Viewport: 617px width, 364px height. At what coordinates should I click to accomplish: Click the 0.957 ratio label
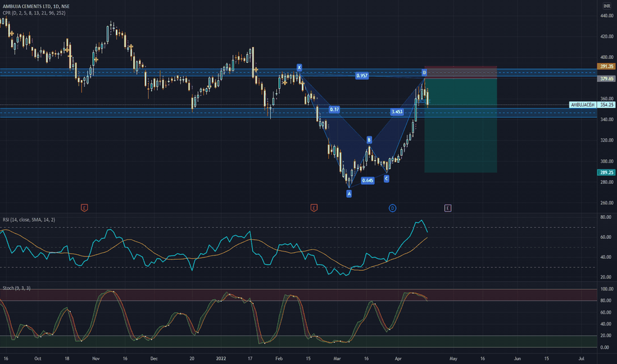coord(361,75)
